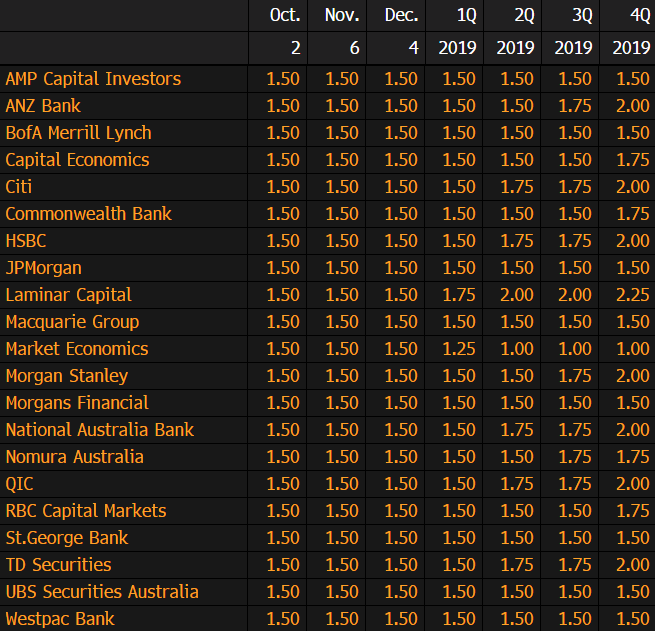Click the AMP Capital Investors row label

[93, 79]
